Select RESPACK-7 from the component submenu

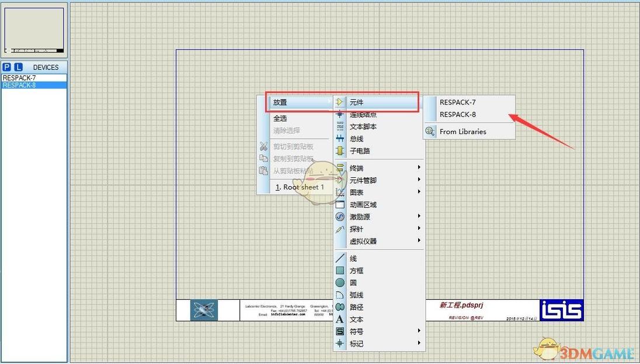(x=458, y=101)
